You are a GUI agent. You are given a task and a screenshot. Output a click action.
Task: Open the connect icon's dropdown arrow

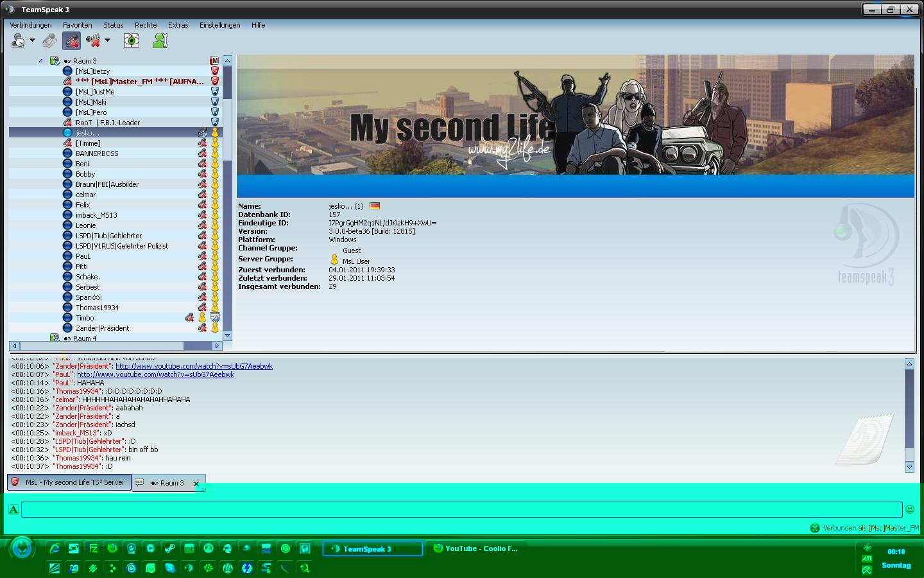(x=32, y=40)
